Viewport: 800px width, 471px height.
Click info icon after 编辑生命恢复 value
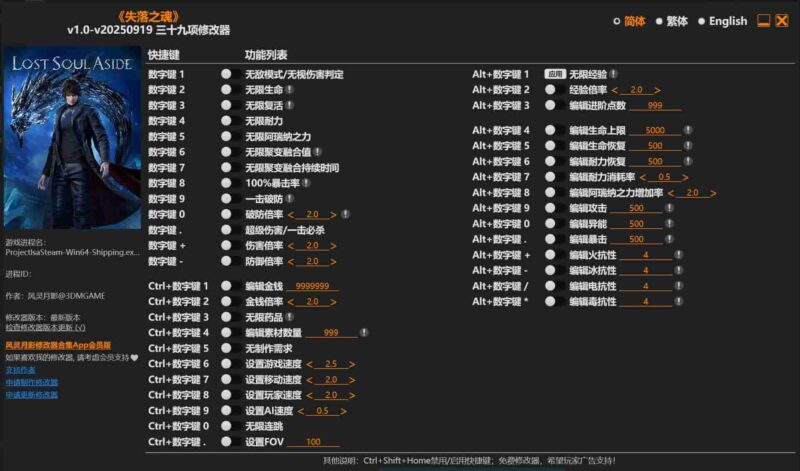tap(688, 145)
